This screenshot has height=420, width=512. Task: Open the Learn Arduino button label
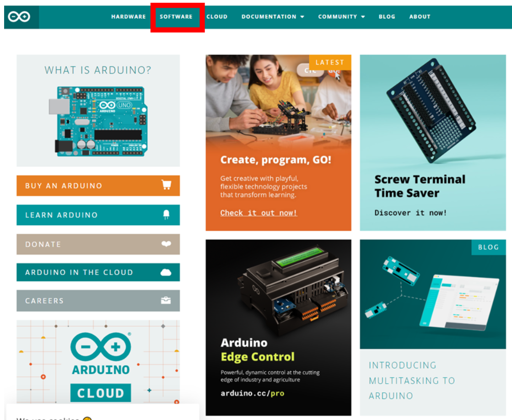pyautogui.click(x=61, y=215)
